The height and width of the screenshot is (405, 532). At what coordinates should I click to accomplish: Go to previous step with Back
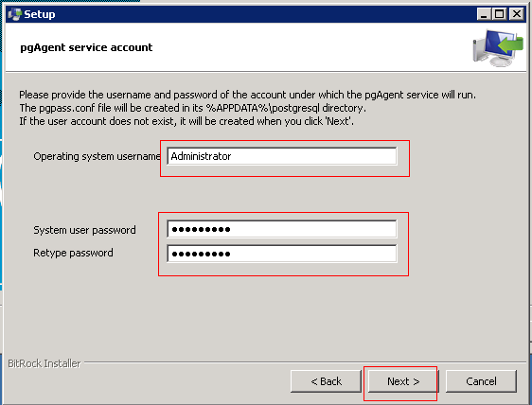pyautogui.click(x=326, y=381)
